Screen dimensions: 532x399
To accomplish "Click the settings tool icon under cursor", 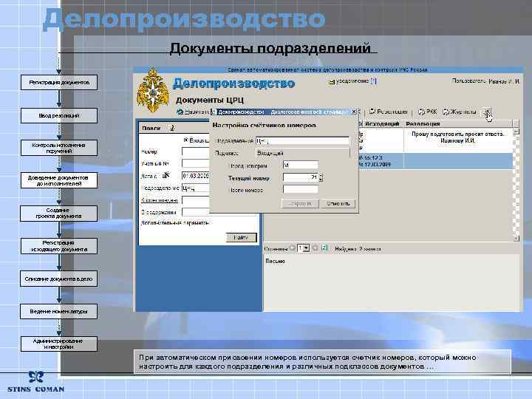I will [486, 112].
